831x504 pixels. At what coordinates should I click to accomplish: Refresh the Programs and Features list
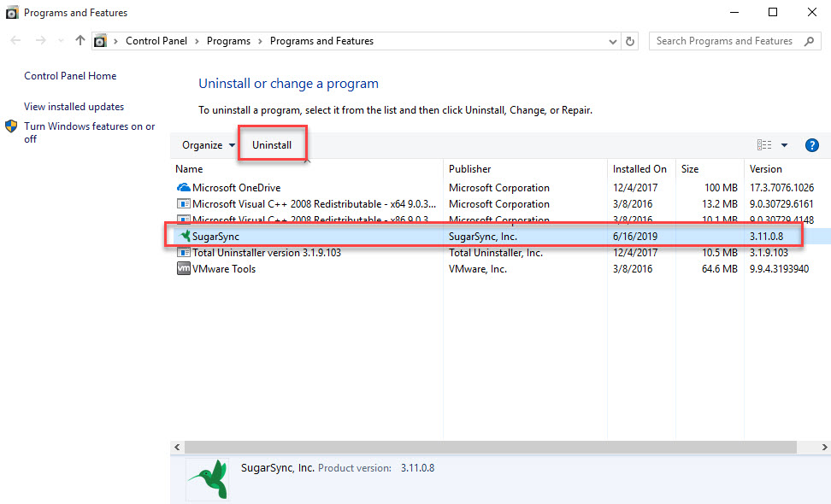pyautogui.click(x=629, y=41)
